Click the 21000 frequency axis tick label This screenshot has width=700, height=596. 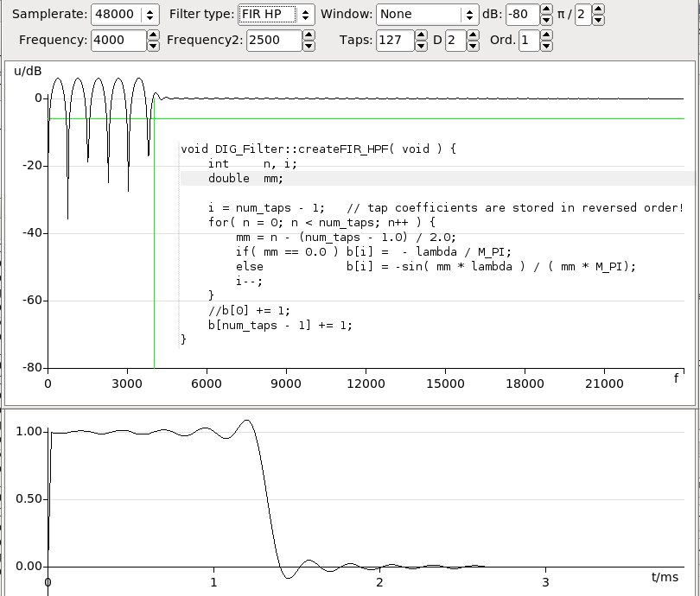pyautogui.click(x=604, y=384)
